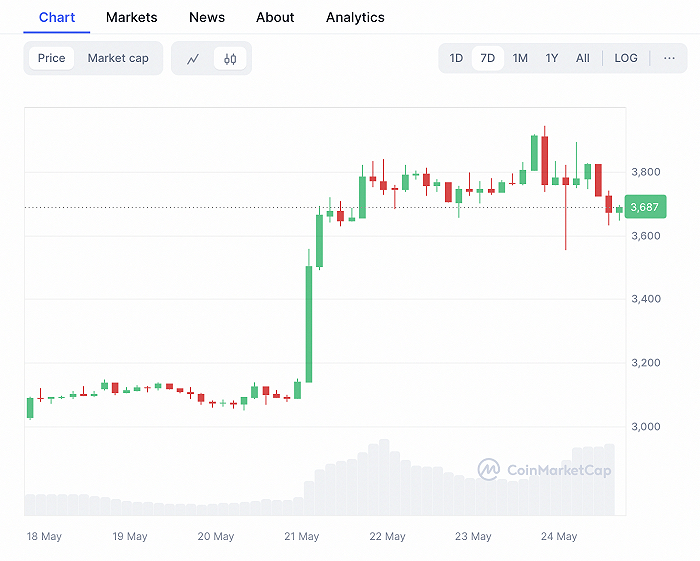
Task: Show All time price history
Action: [583, 58]
